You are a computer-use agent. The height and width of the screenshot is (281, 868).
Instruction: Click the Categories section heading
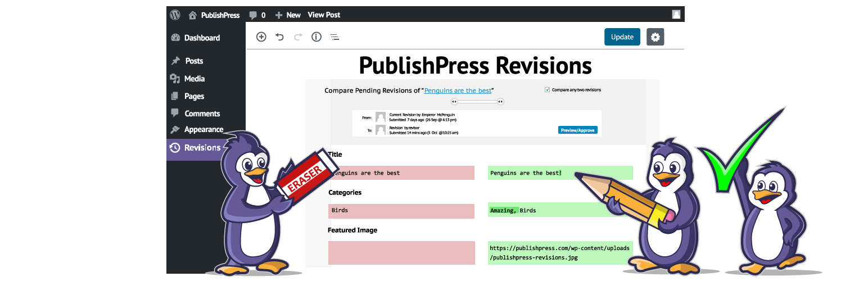[x=345, y=192]
